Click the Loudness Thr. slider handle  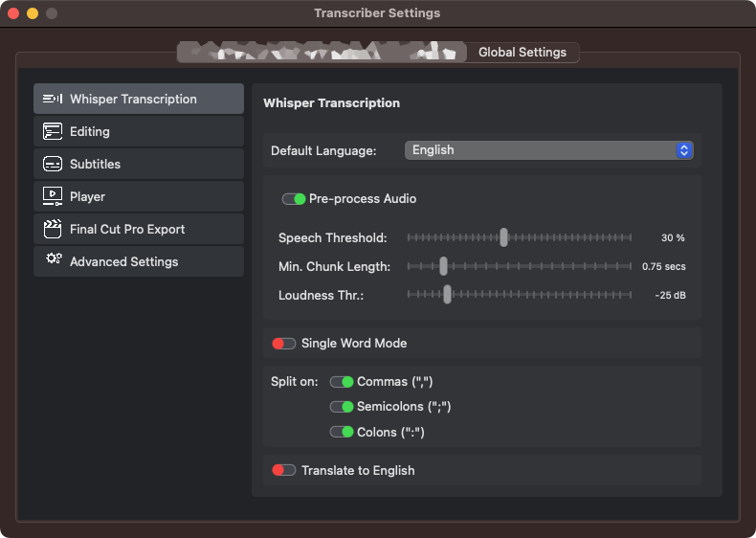click(x=447, y=294)
